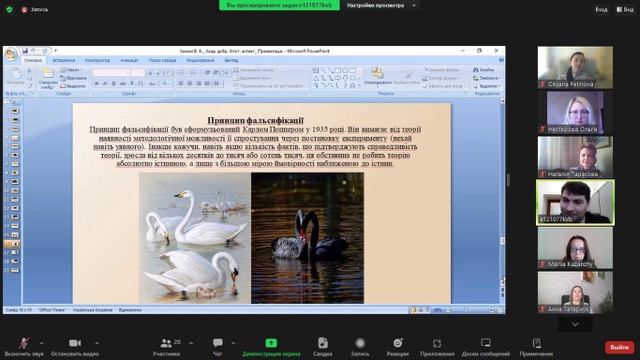Expand chat options arrow

click(233, 343)
